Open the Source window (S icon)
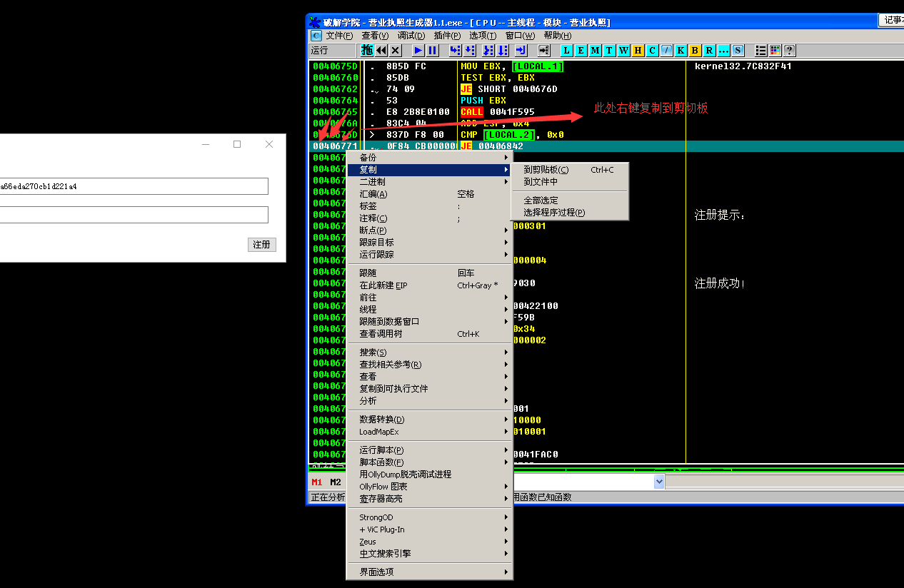 coord(738,51)
